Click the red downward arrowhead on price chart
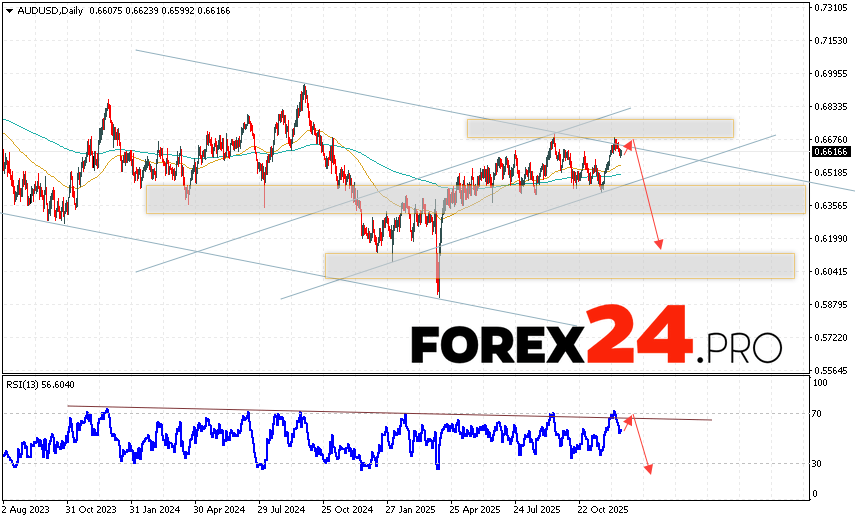 pos(659,245)
